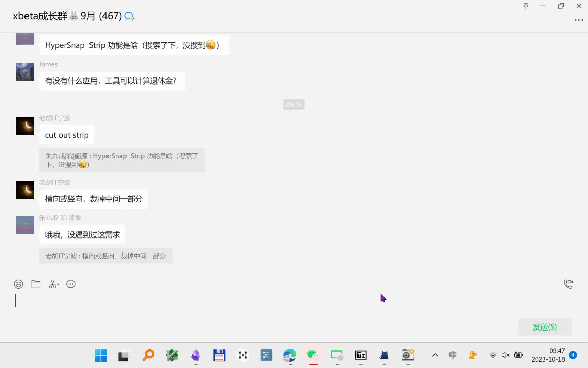Open the Windows Start menu
Image resolution: width=588 pixels, height=368 pixels.
click(101, 355)
